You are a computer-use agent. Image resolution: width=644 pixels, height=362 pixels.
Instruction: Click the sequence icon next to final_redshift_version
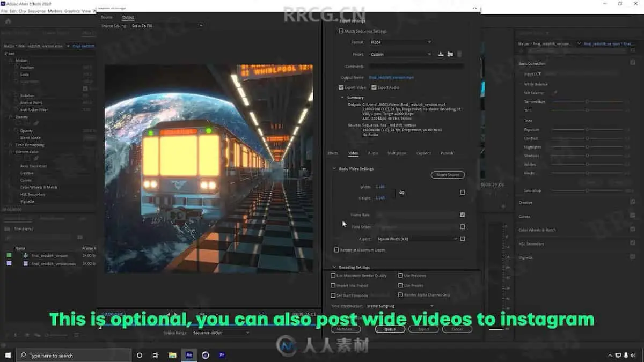(x=26, y=256)
